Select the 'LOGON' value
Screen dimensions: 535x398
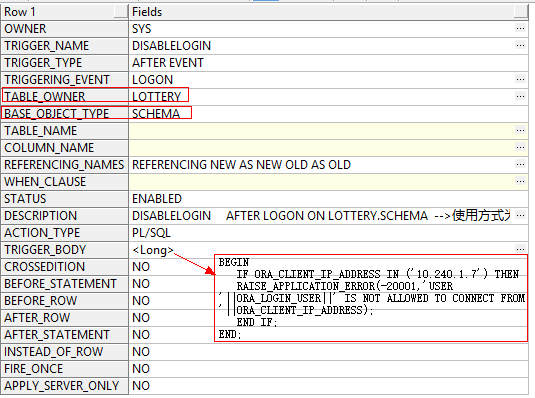point(152,80)
